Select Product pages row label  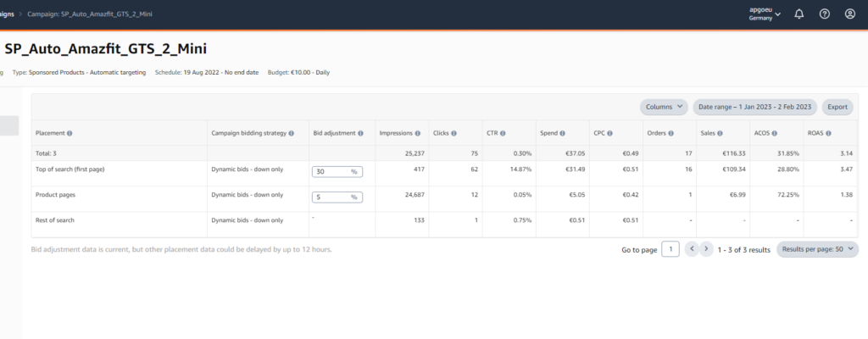tap(56, 195)
